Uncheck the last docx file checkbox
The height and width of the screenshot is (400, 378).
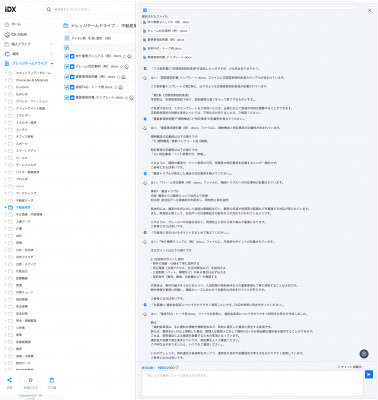pos(66,98)
